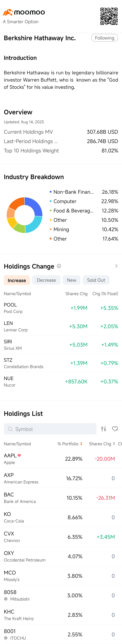Switch to the Decrease tab
The width and height of the screenshot is (122, 644).
(46, 280)
